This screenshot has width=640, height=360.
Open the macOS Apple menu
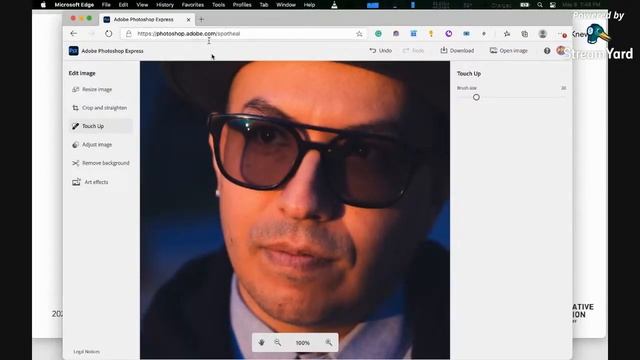pyautogui.click(x=43, y=5)
